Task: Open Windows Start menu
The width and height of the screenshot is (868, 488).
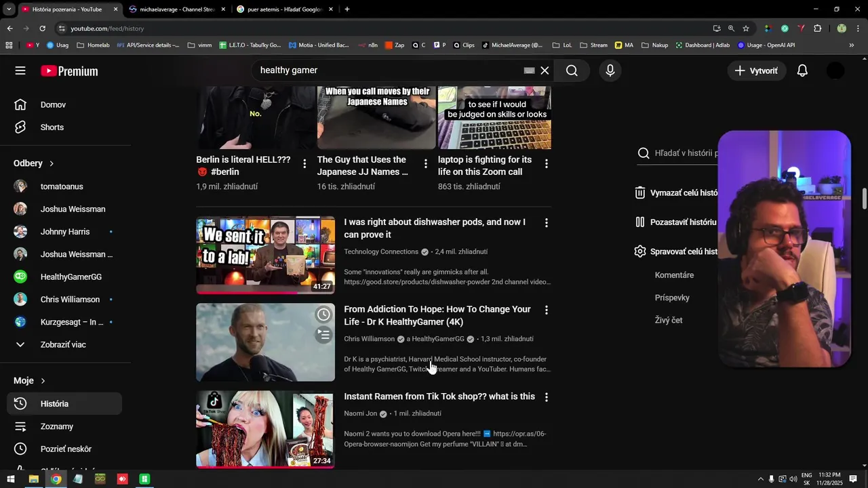Action: point(11,479)
